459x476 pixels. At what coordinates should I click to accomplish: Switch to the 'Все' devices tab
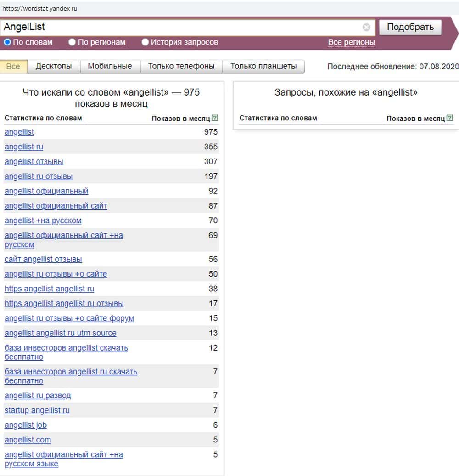(x=13, y=66)
